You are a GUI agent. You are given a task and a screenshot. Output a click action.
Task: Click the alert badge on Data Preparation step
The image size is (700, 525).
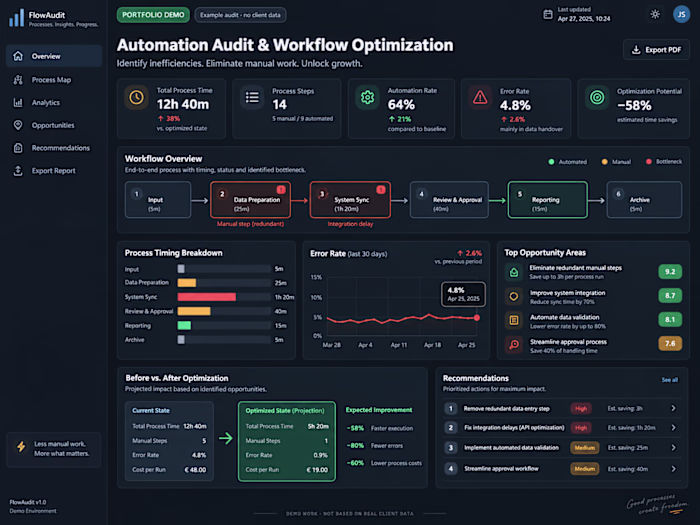coord(281,189)
